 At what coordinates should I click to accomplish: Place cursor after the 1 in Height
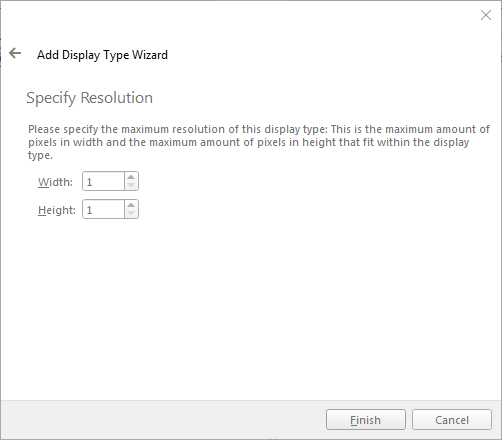coord(93,210)
